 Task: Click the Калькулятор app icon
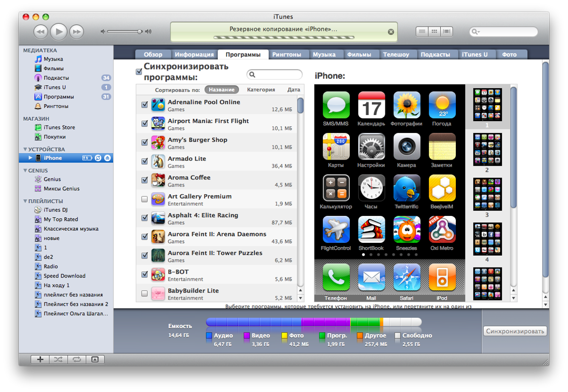(x=336, y=188)
